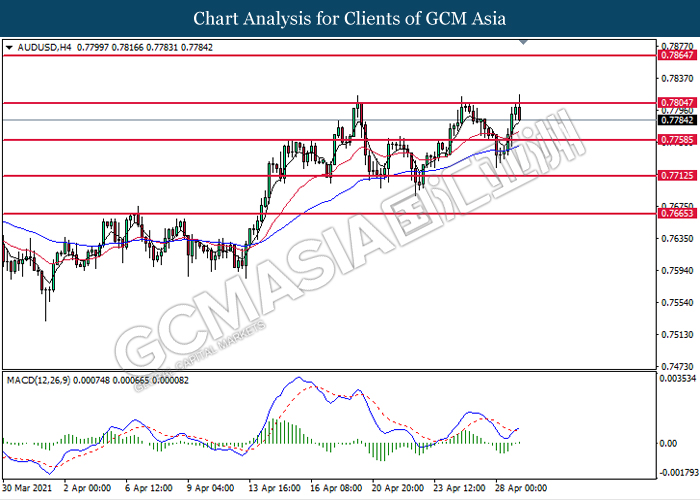Viewport: 700px width, 500px height.
Task: Click the 20 Apr 20:00 time label
Action: click(x=397, y=488)
